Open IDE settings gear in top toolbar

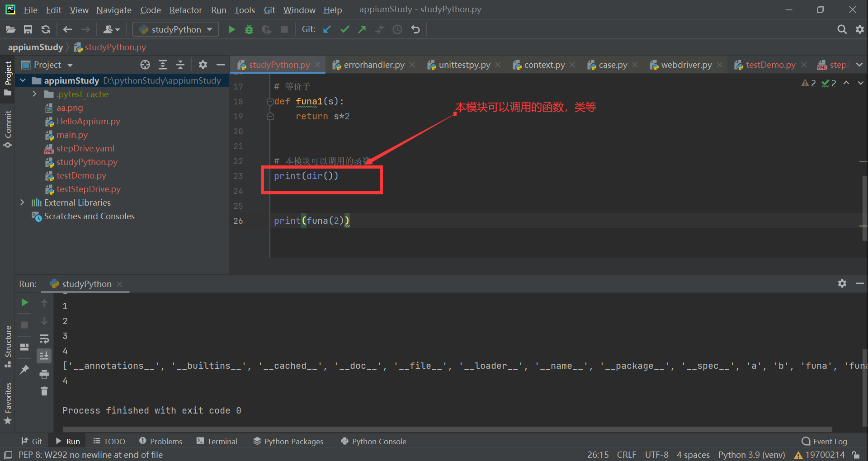(x=860, y=29)
